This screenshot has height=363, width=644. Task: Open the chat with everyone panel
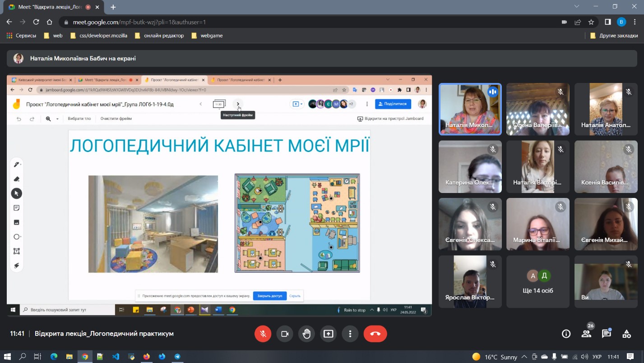(606, 334)
